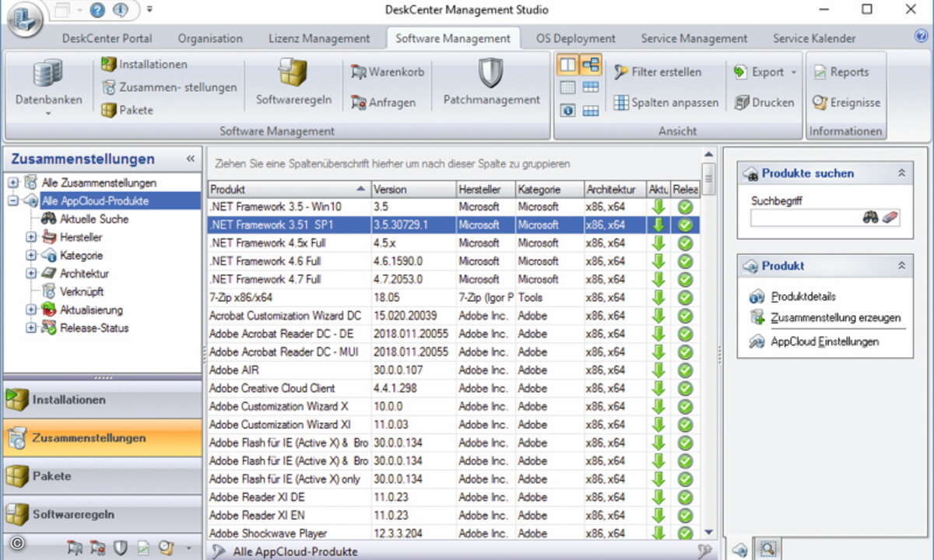This screenshot has height=560, width=934.
Task: Click release status check for Adobe AIR
Action: pos(685,370)
